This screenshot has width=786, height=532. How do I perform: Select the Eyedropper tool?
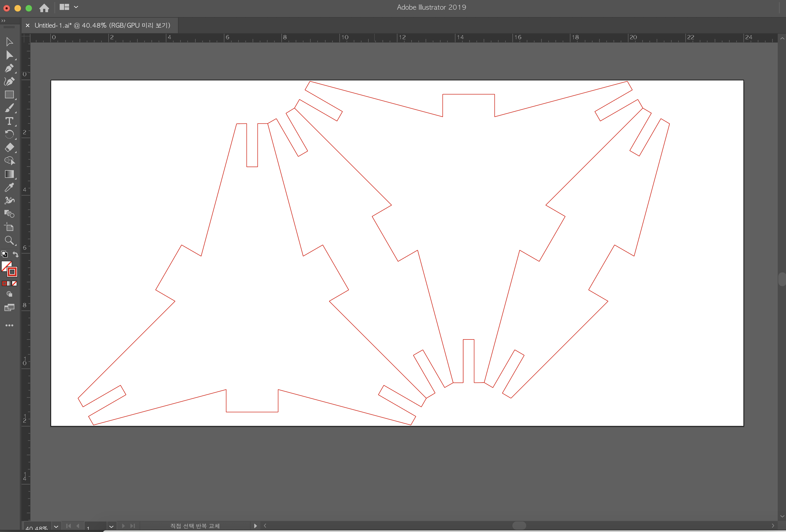point(9,187)
